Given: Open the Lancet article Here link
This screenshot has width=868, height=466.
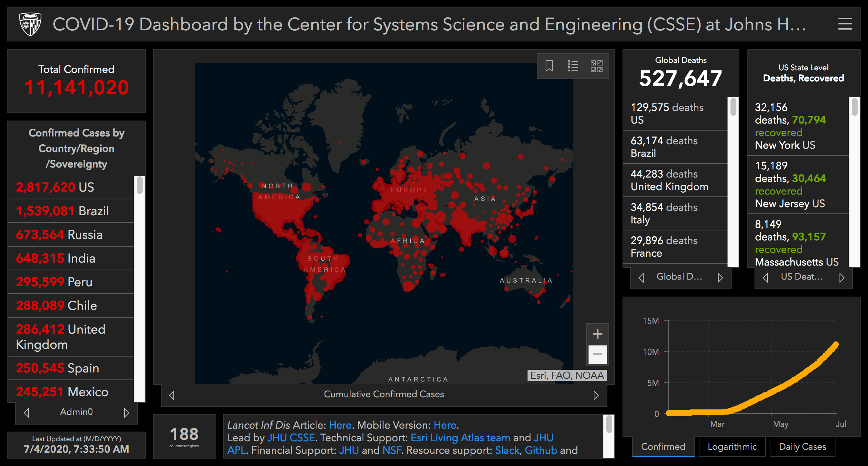Looking at the screenshot, I should click(340, 425).
